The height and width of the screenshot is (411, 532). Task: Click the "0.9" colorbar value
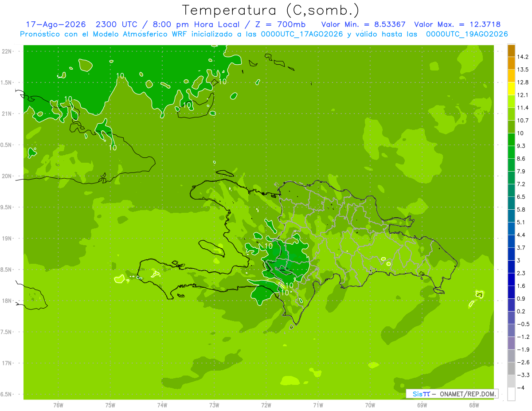click(521, 299)
